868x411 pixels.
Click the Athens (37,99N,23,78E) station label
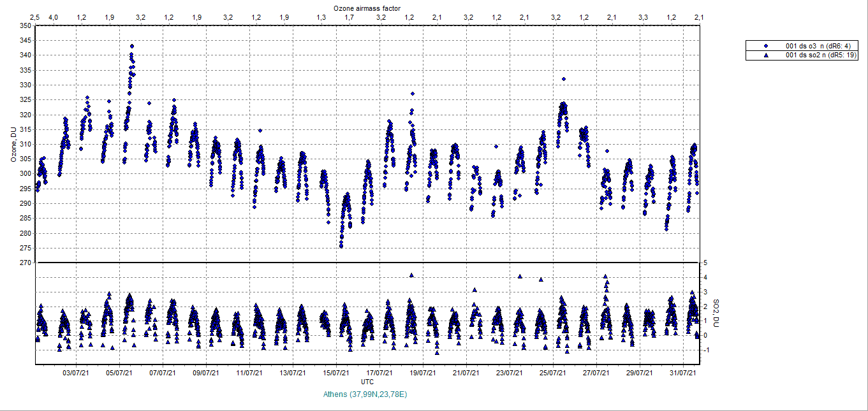coord(365,394)
